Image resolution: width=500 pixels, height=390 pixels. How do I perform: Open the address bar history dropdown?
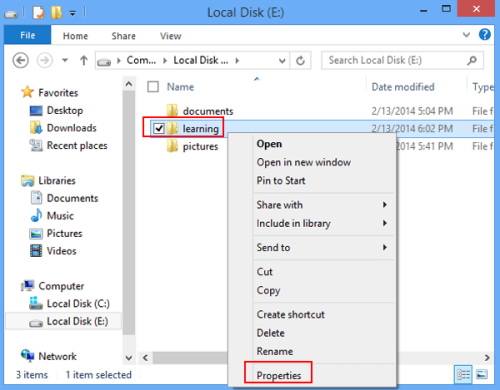282,61
